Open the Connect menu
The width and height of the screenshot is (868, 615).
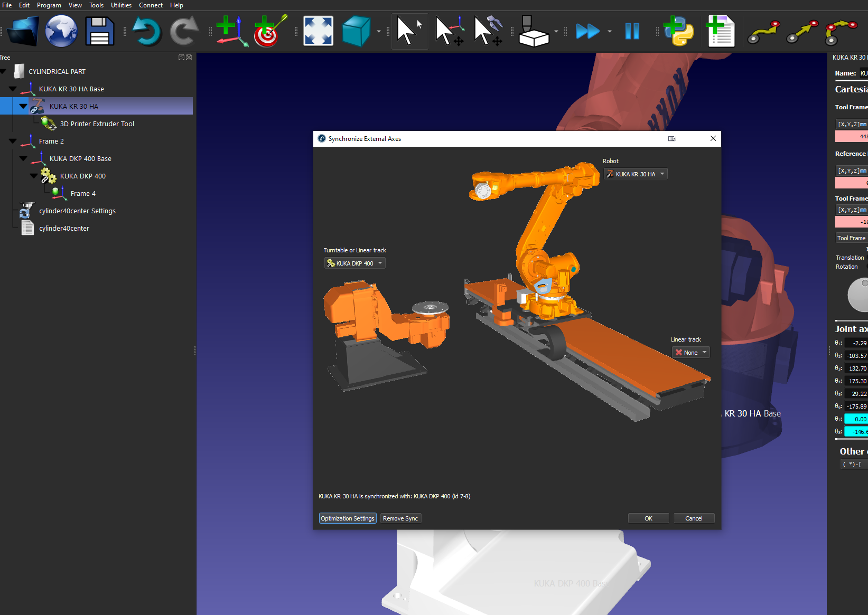[151, 5]
